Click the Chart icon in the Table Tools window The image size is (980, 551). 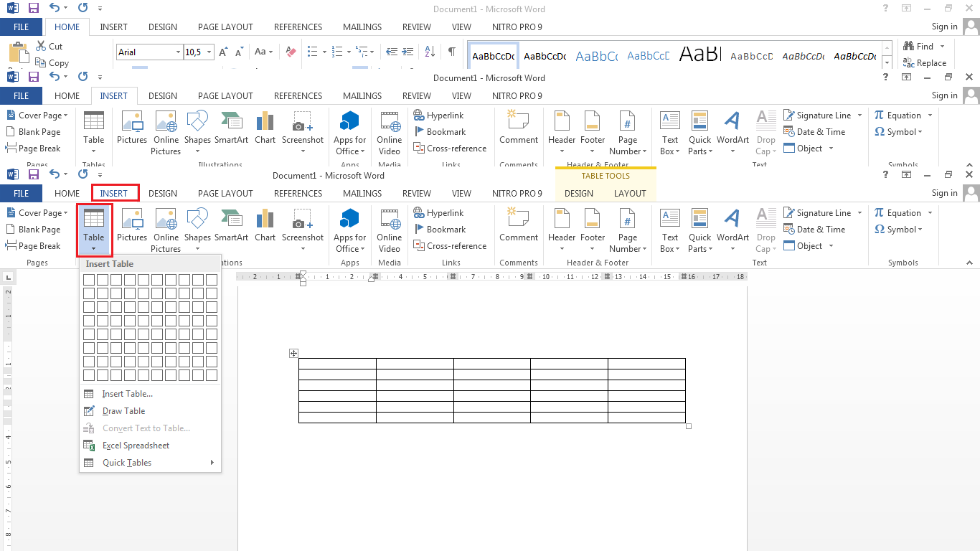(x=265, y=227)
